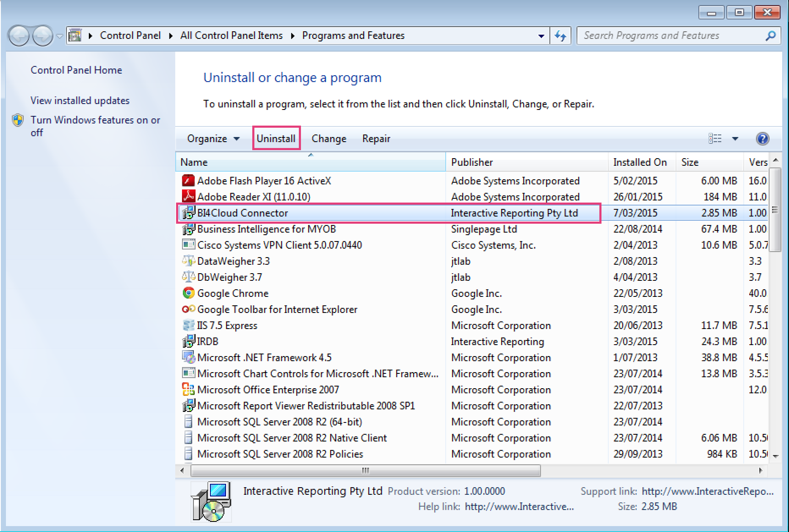The image size is (789, 532).
Task: Sort by Name column header
Action: click(x=311, y=162)
